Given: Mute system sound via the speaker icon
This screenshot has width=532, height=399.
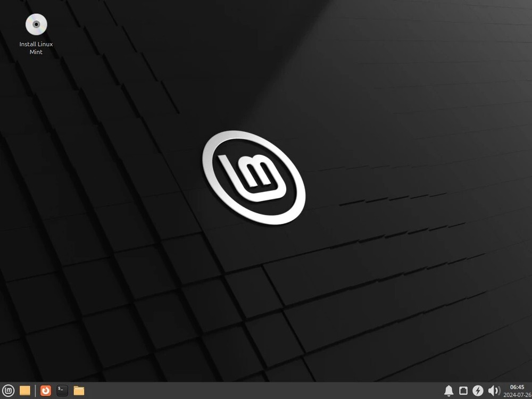Looking at the screenshot, I should [493, 390].
